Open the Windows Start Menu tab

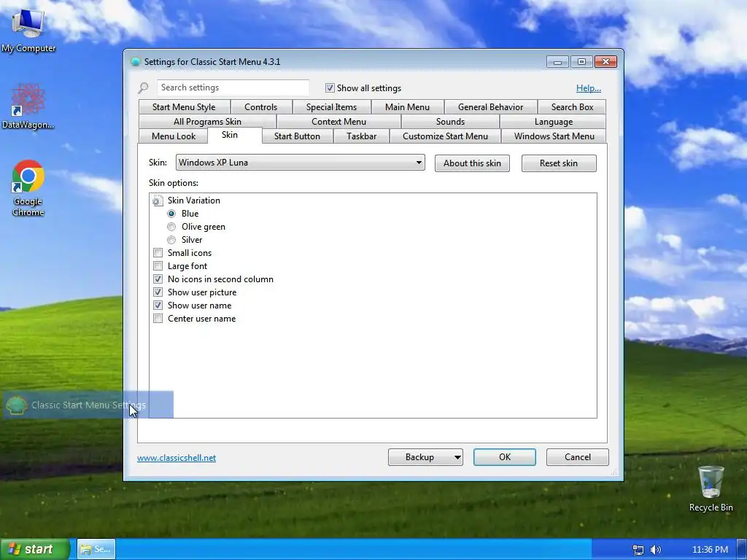click(554, 136)
